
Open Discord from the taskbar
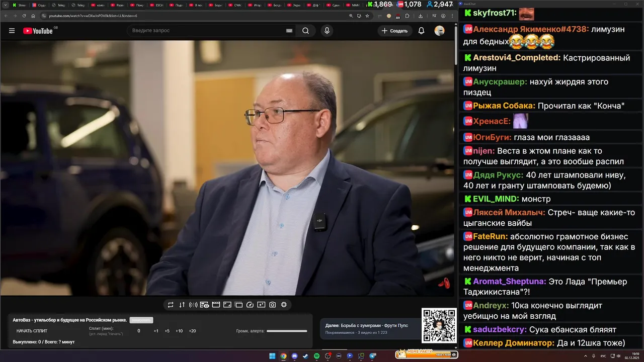coord(294,356)
